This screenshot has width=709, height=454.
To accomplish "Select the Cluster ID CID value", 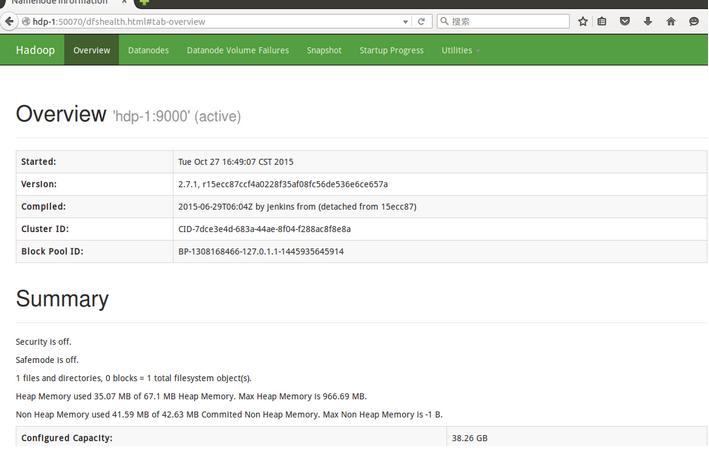I will pos(265,229).
